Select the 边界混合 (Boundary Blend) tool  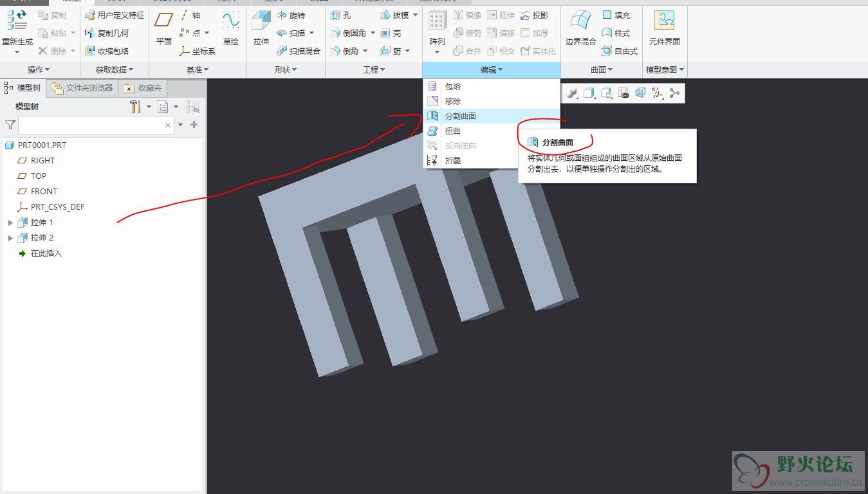(x=581, y=28)
